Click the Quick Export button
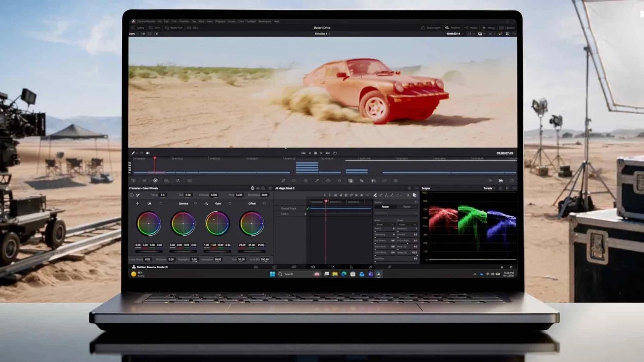This screenshot has height=362, width=644. point(431,28)
